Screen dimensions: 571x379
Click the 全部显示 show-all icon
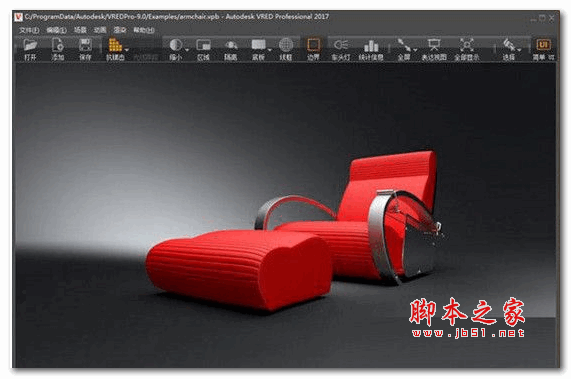tap(466, 45)
